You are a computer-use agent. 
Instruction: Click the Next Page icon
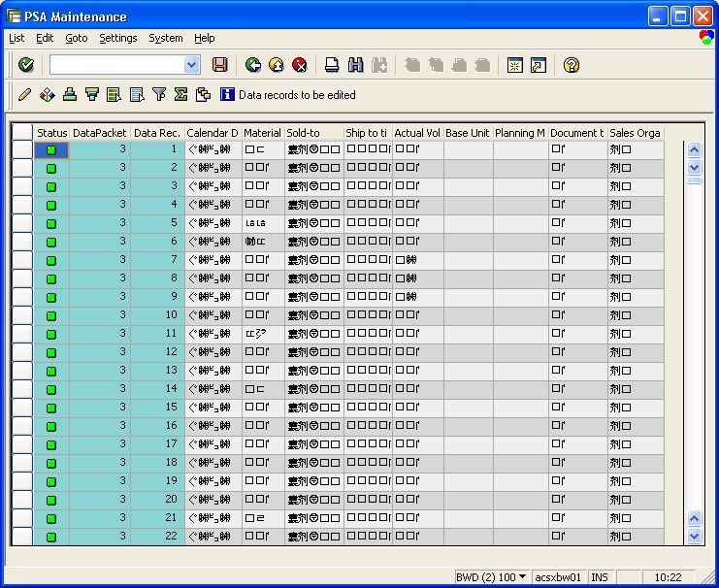point(459,65)
